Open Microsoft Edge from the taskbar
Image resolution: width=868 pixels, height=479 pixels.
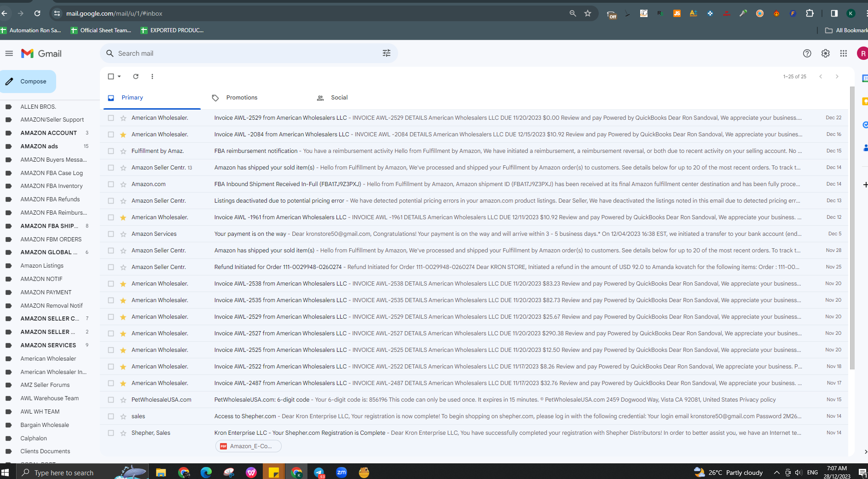pyautogui.click(x=206, y=473)
